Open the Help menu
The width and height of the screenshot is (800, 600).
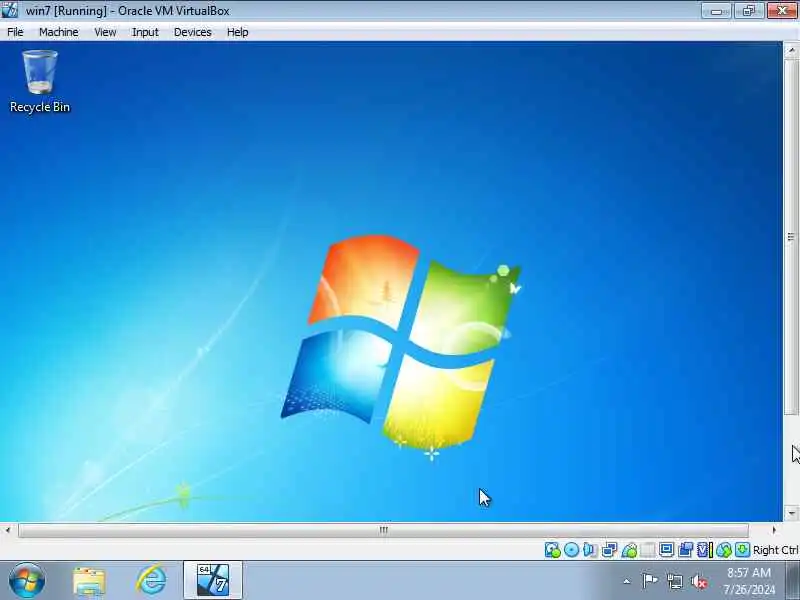(238, 32)
